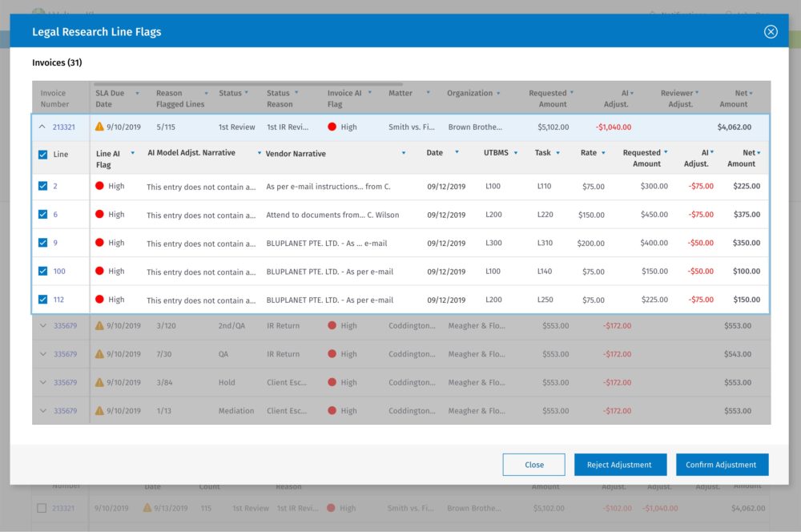Image resolution: width=801 pixels, height=532 pixels.
Task: Click warning icon on invoice 213321 SLA date
Action: (99, 127)
